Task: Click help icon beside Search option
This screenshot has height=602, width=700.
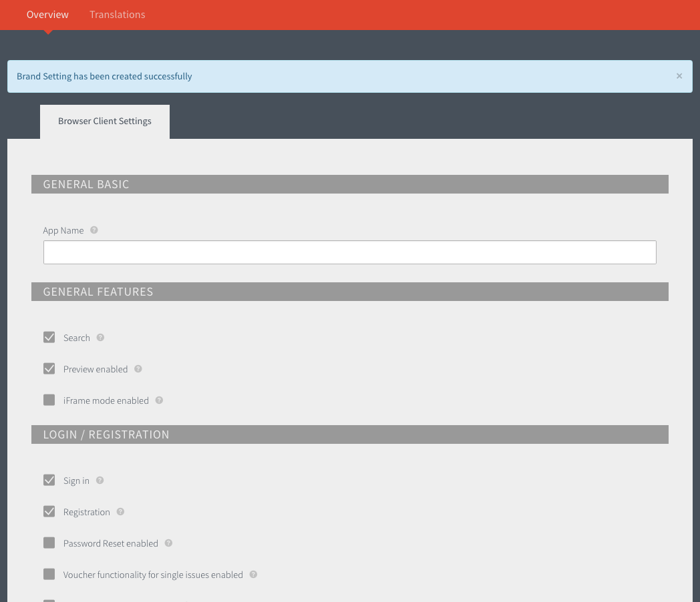Action: pyautogui.click(x=100, y=338)
